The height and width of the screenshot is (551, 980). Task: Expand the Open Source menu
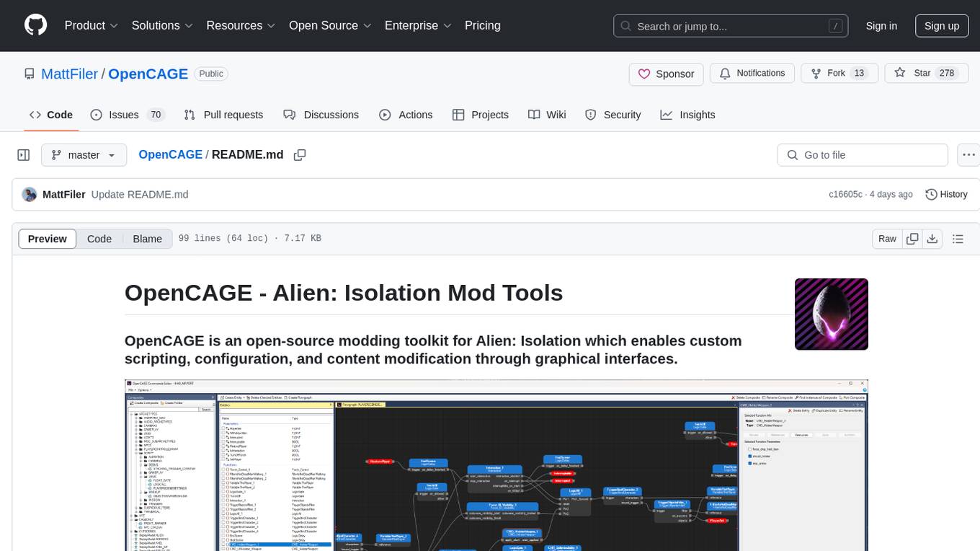[x=330, y=25]
